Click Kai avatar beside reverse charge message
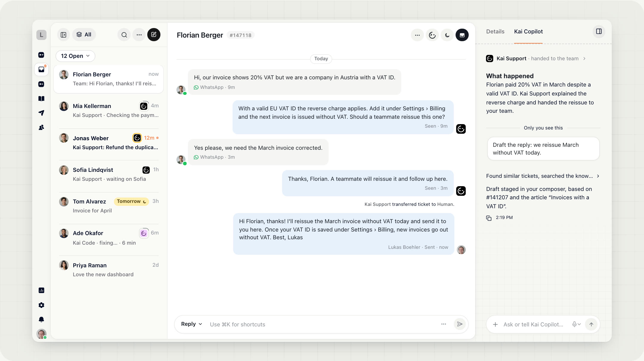 point(461,129)
